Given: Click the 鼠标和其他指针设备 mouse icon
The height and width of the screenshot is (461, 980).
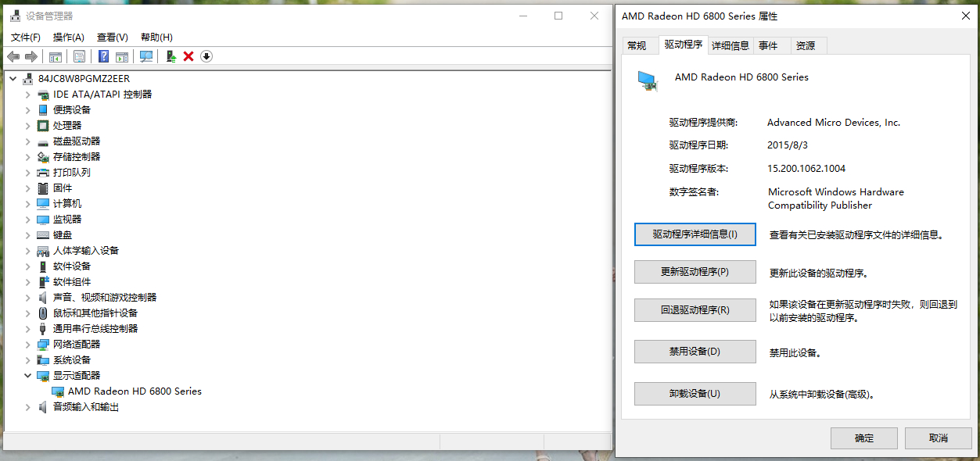Looking at the screenshot, I should 43,313.
